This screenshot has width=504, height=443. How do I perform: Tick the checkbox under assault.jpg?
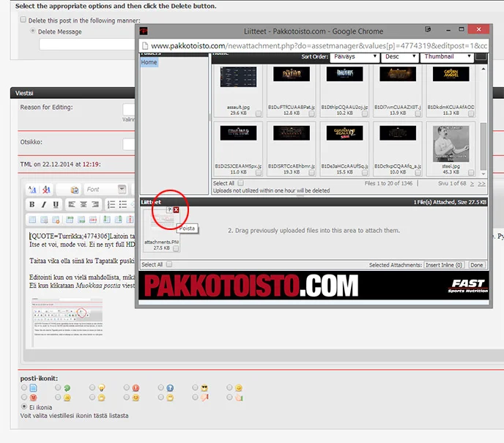[259, 113]
